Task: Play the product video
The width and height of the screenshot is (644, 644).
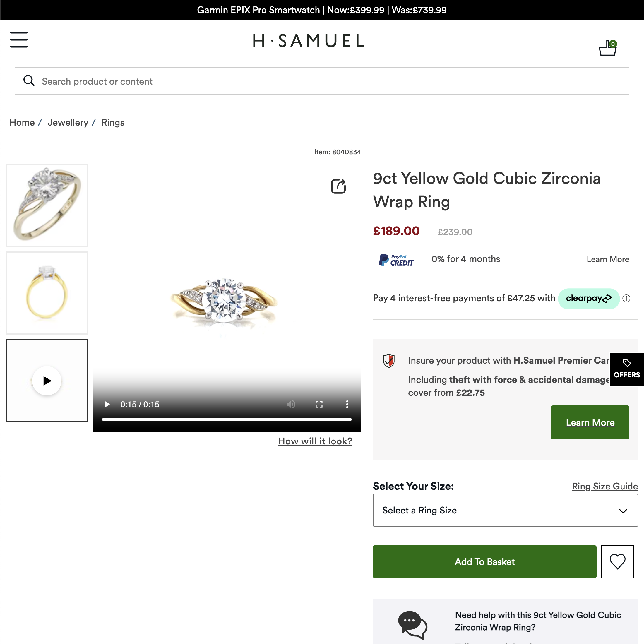Action: [107, 404]
